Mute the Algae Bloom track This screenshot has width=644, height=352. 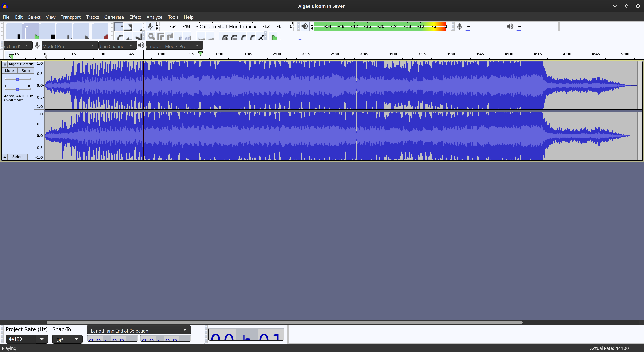[10, 71]
